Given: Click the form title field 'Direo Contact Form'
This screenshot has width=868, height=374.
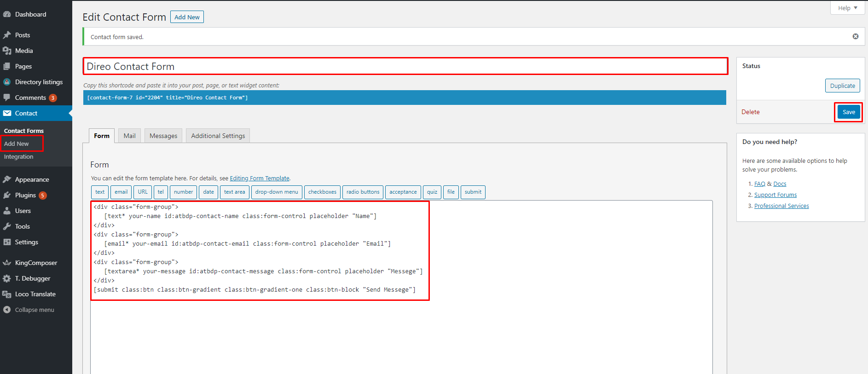Looking at the screenshot, I should click(405, 66).
